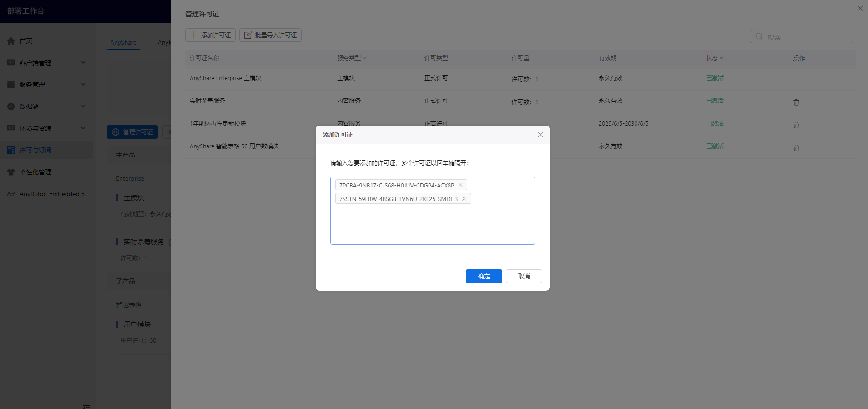Click the AnyRobot sidebar icon
The height and width of the screenshot is (409, 868).
tap(11, 194)
